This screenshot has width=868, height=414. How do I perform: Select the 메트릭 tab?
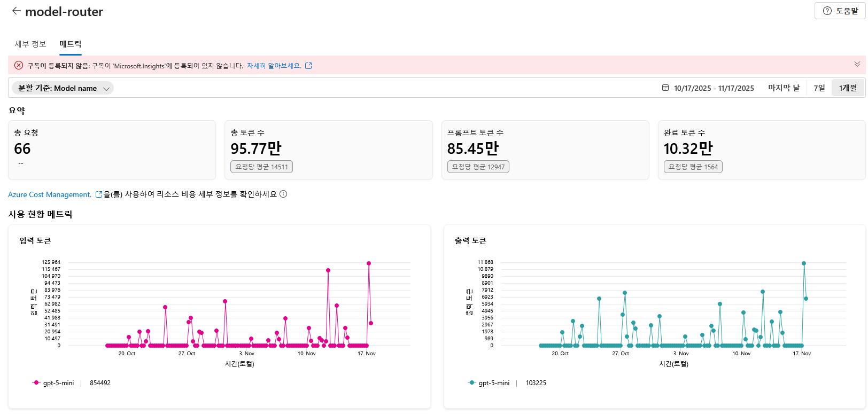point(71,44)
